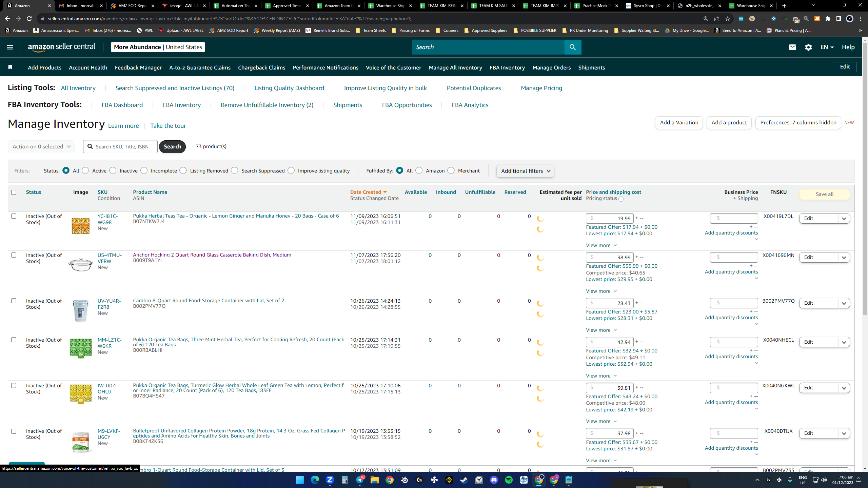
Task: Check the Pukka Lemon Ginger tea row checkbox
Action: (14, 216)
